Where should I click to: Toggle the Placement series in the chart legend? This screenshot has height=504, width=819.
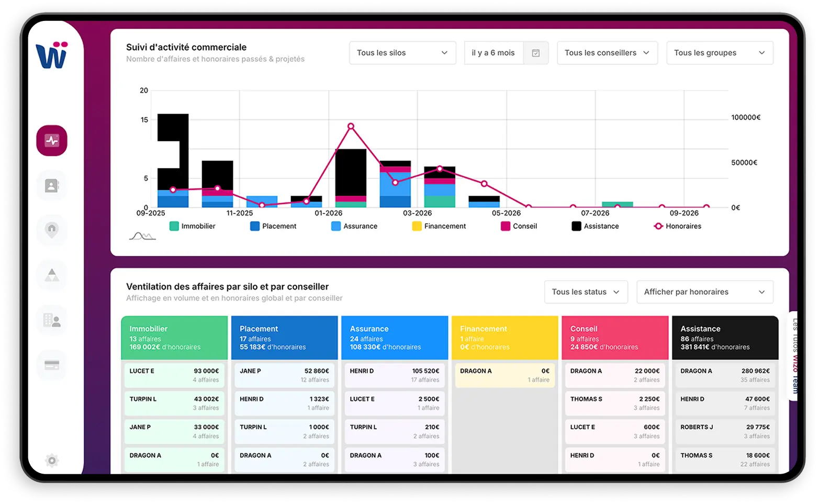click(273, 226)
